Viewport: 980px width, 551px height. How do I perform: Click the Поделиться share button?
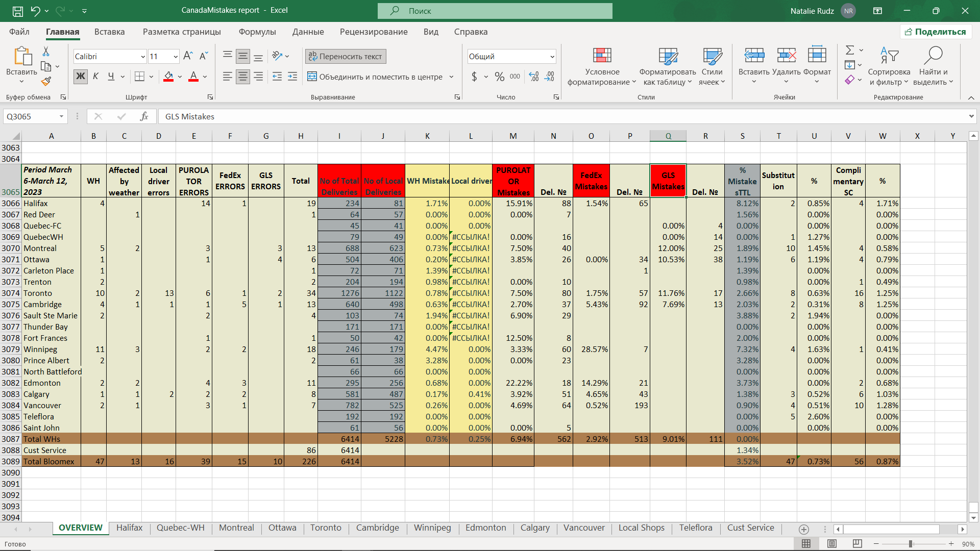coord(936,32)
